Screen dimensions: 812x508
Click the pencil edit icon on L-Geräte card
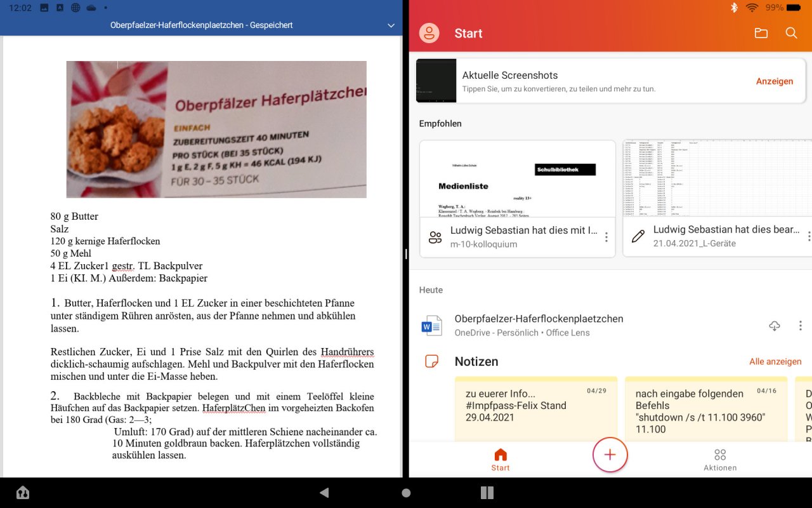click(638, 237)
